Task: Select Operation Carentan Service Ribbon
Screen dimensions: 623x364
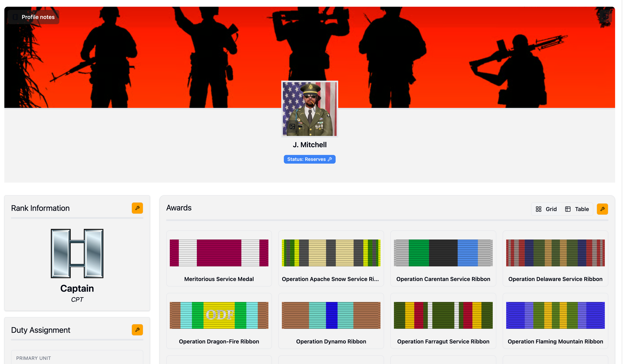Action: [443, 258]
